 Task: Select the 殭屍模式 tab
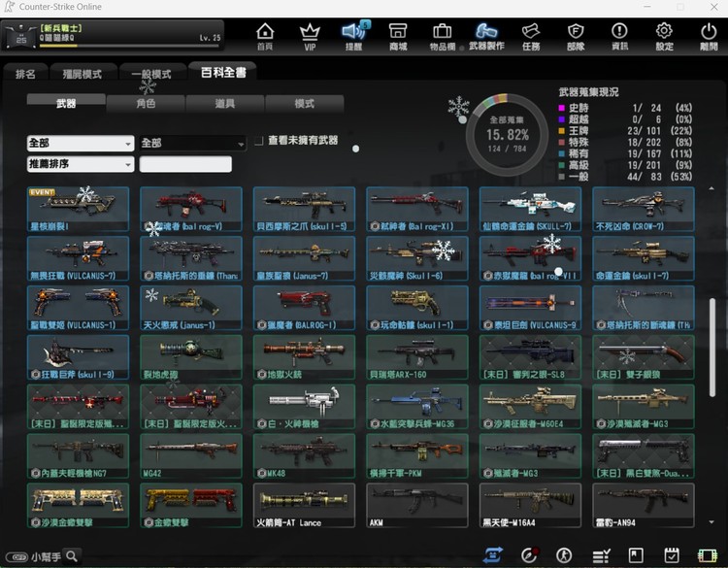click(83, 74)
